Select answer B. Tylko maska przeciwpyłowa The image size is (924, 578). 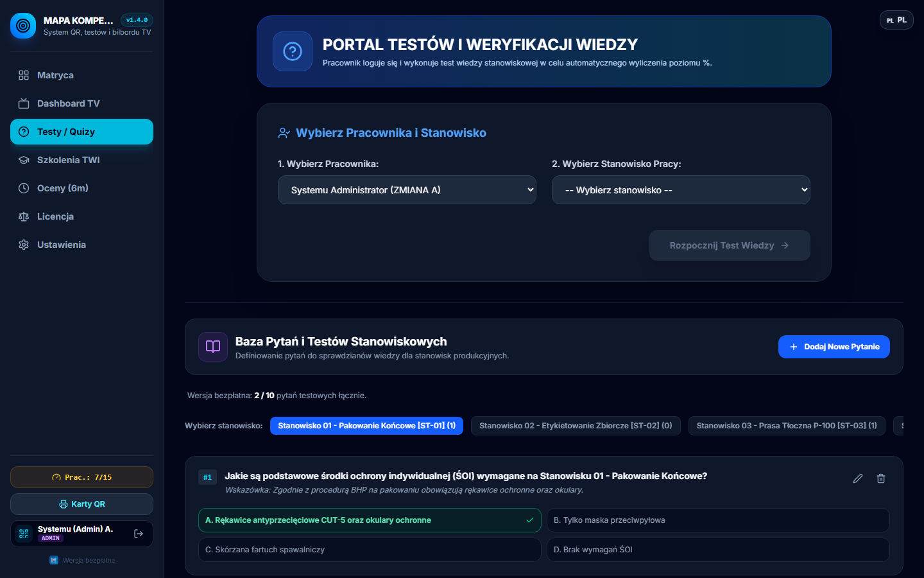tap(718, 520)
